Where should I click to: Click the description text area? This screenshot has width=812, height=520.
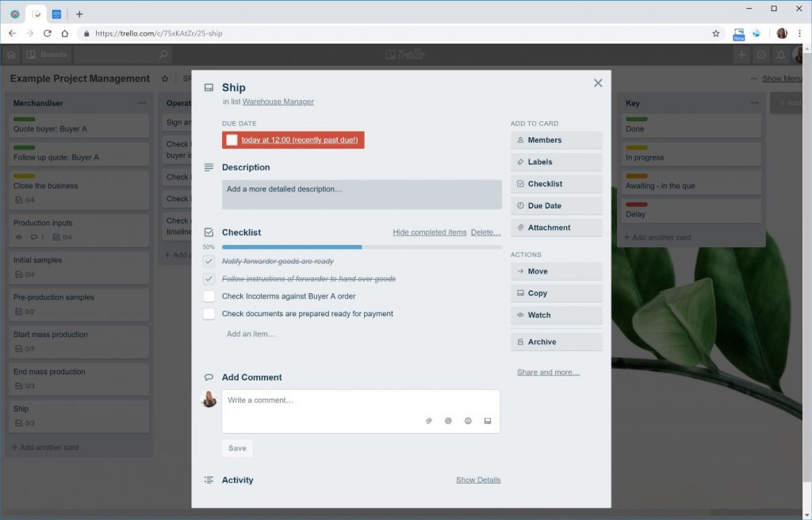[362, 194]
